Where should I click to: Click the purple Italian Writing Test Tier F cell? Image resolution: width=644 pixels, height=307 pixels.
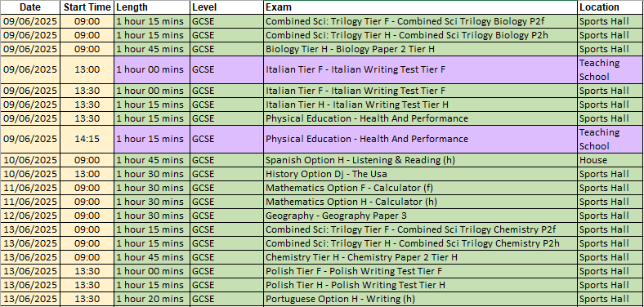(421, 69)
